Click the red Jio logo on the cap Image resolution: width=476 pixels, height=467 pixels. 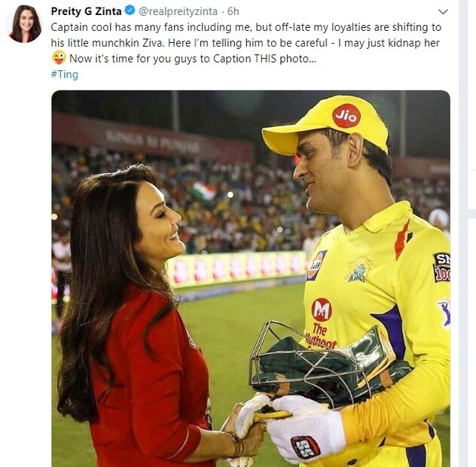[346, 115]
